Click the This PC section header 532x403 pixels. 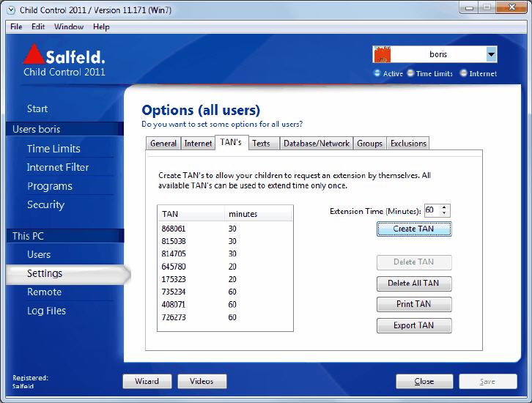click(64, 236)
